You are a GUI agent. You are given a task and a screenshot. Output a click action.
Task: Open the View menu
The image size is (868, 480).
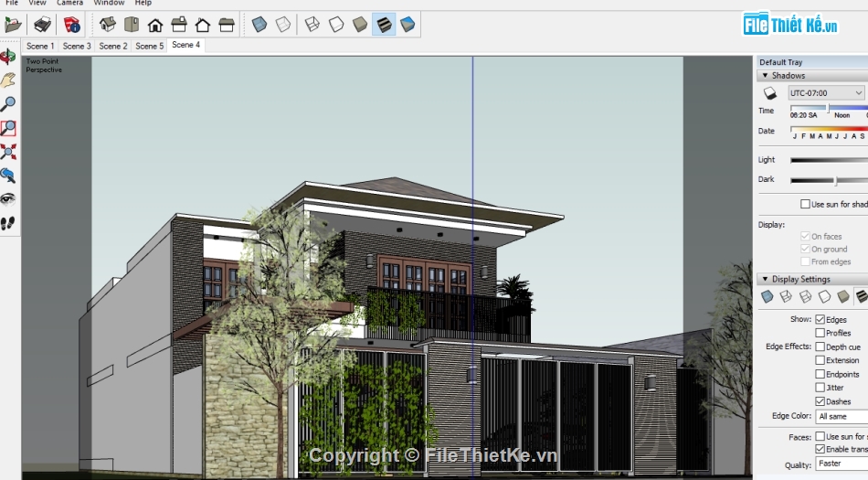37,3
